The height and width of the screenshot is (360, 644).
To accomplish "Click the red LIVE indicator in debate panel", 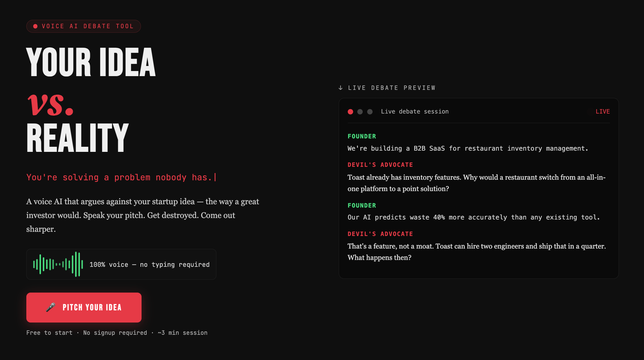I will click(x=603, y=112).
